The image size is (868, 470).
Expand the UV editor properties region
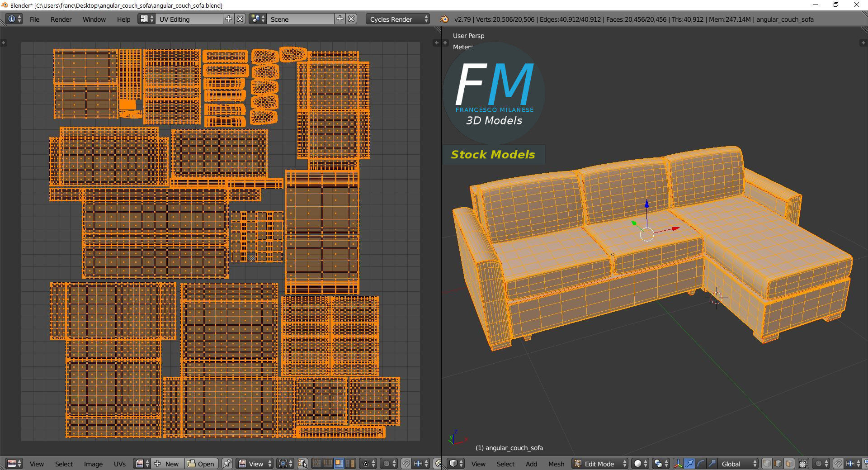[436, 43]
